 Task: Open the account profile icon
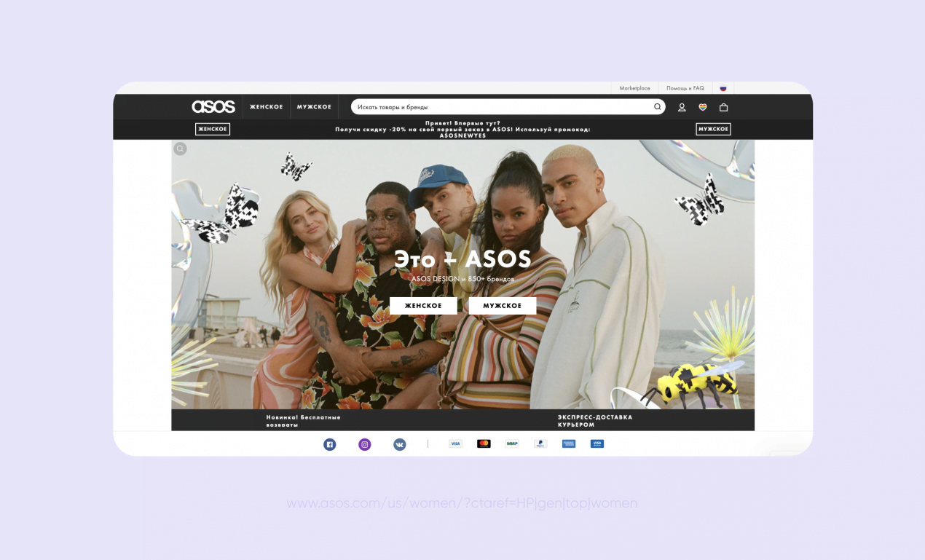[x=682, y=107]
